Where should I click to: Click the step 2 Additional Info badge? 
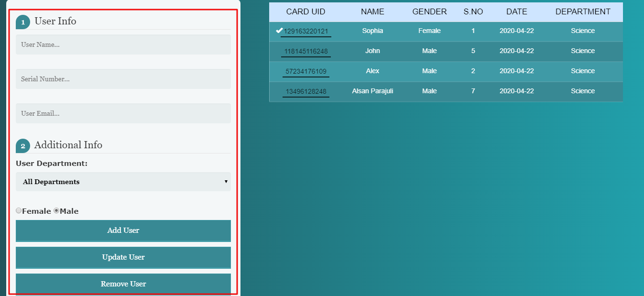pos(23,145)
